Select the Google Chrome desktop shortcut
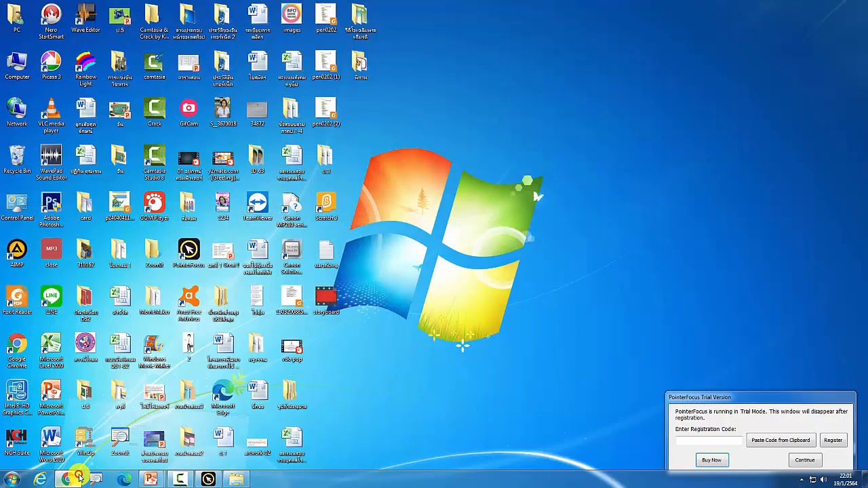868x488 pixels. pyautogui.click(x=17, y=350)
